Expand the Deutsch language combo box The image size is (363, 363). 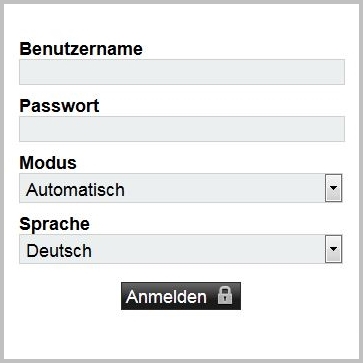[181, 249]
